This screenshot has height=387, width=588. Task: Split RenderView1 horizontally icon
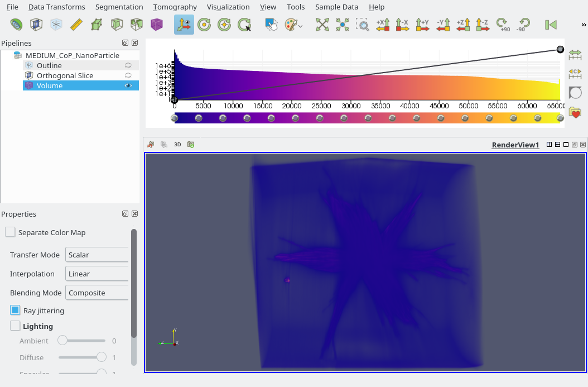(549, 145)
